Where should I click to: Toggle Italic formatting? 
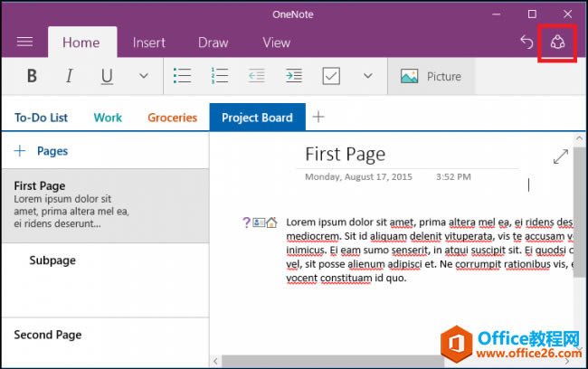[x=69, y=76]
